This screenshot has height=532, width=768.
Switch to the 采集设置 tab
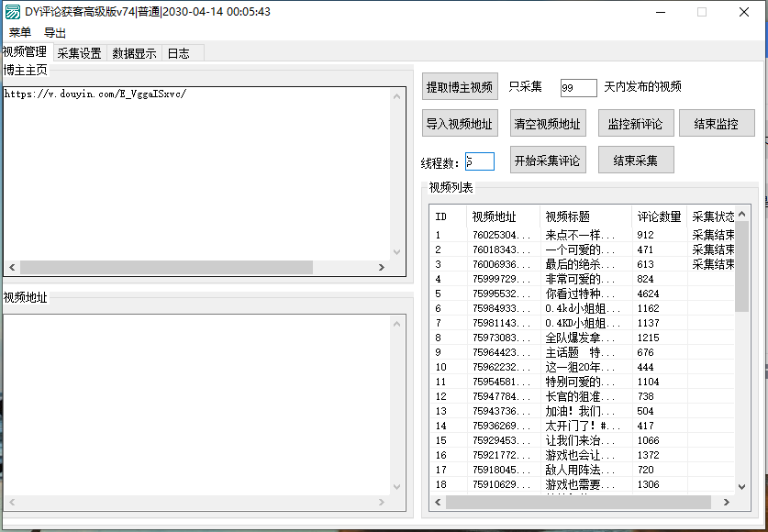[79, 53]
